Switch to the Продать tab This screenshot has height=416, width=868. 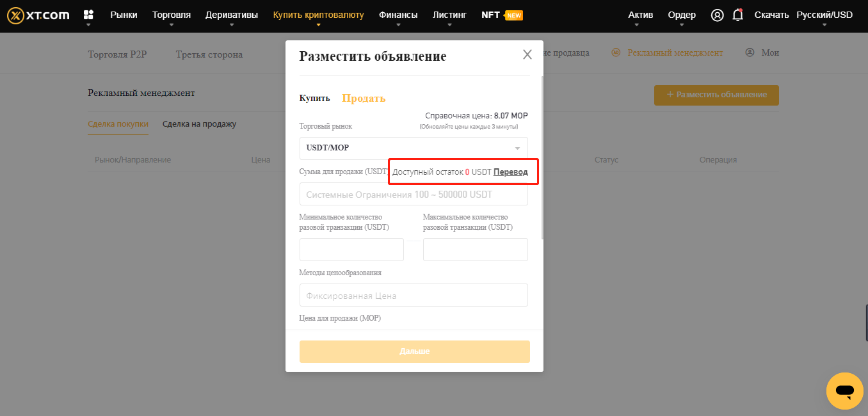[364, 98]
